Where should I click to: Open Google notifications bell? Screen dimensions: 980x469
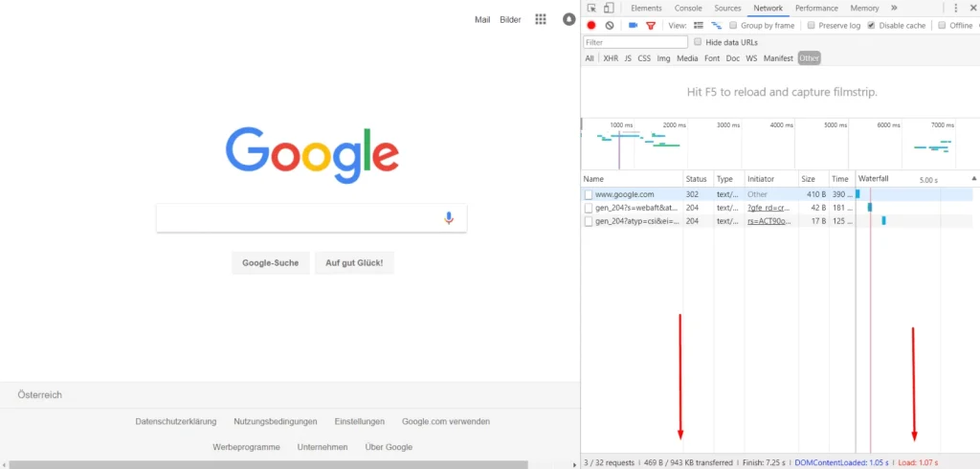(x=568, y=19)
